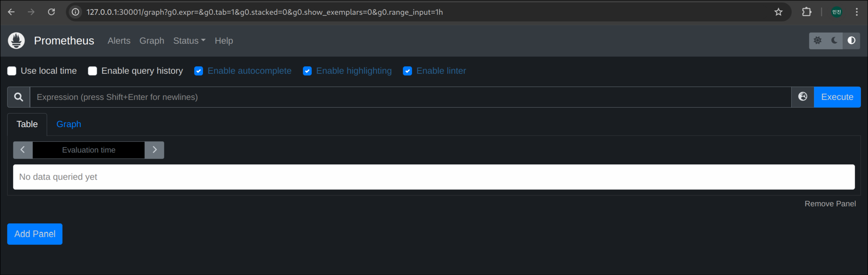This screenshot has height=275, width=868.
Task: Open the browser three-dot menu
Action: (x=856, y=12)
